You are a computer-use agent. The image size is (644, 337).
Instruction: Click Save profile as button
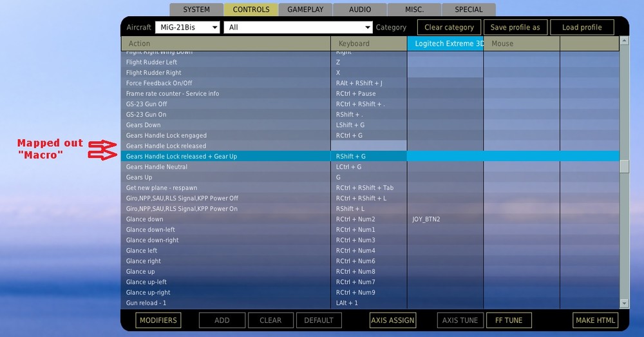pos(515,28)
